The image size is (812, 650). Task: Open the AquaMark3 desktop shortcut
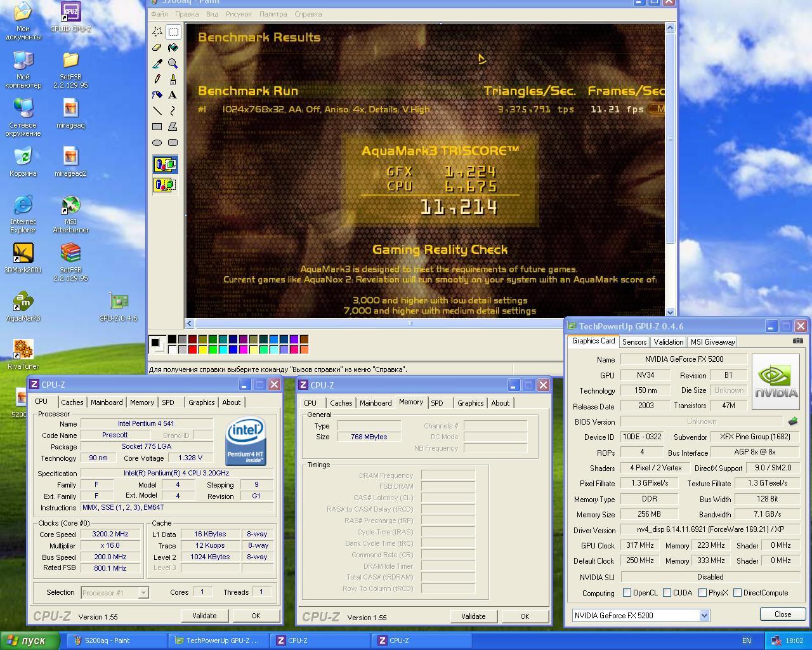[x=23, y=307]
